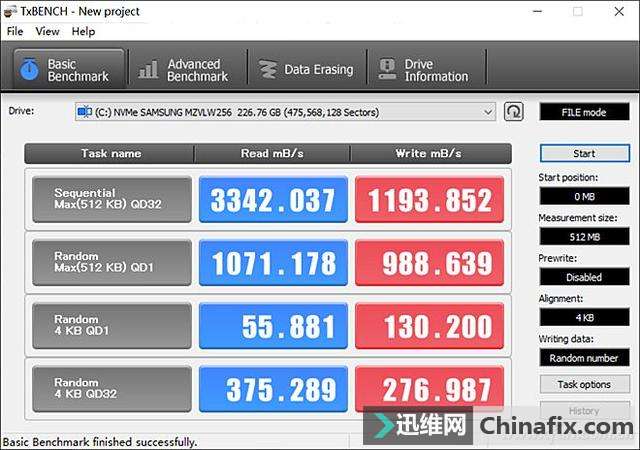Open the File menu
Screen dimensions: 640x450
(15, 31)
